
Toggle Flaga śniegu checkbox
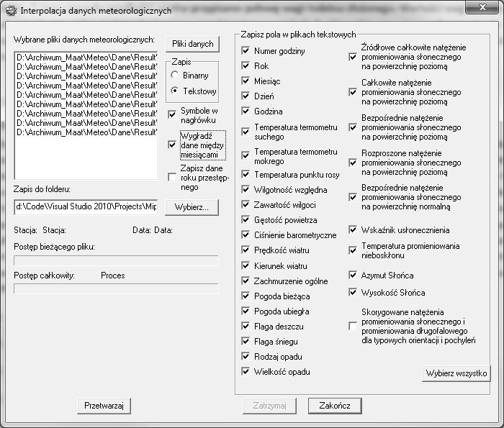click(x=246, y=341)
